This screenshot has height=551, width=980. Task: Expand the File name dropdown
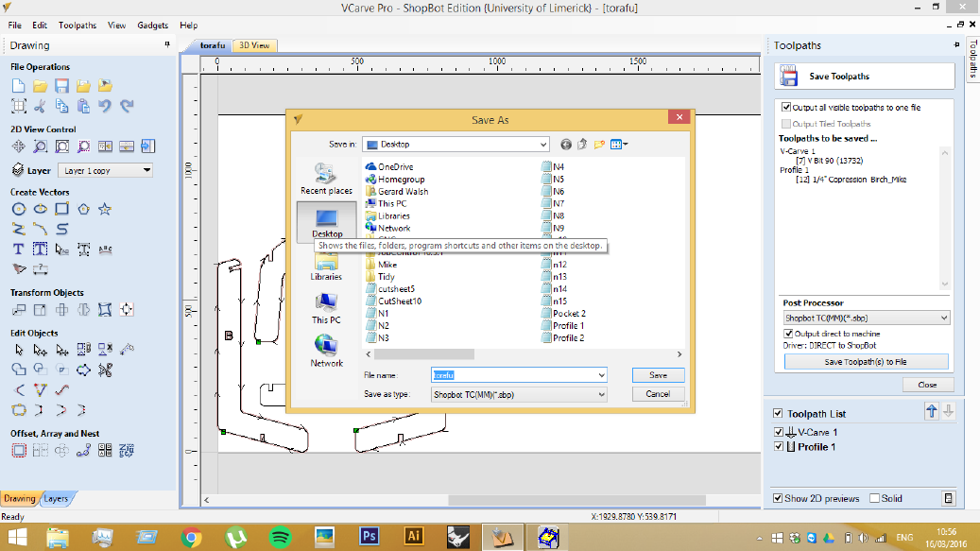click(601, 375)
